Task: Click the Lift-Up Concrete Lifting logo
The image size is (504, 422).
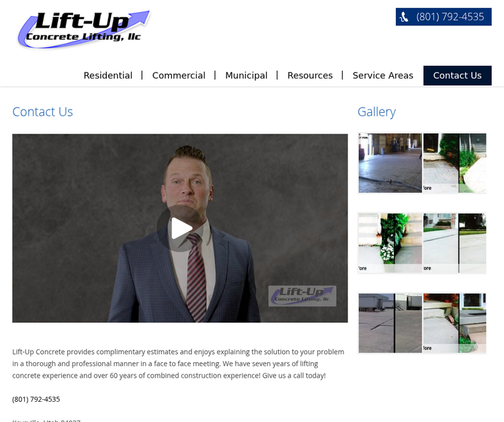Action: point(84,30)
